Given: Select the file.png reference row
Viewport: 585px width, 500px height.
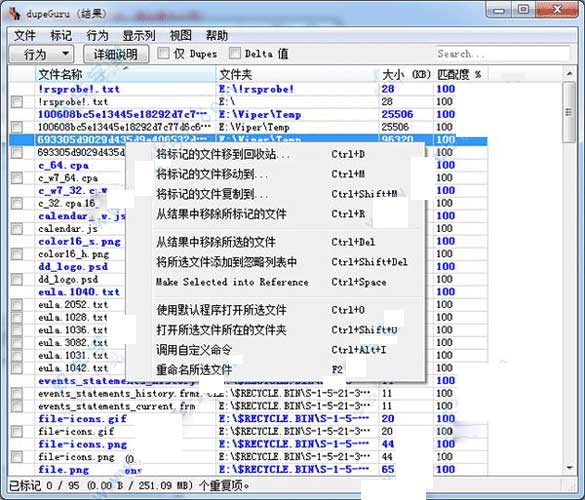Looking at the screenshot, I should tap(248, 470).
